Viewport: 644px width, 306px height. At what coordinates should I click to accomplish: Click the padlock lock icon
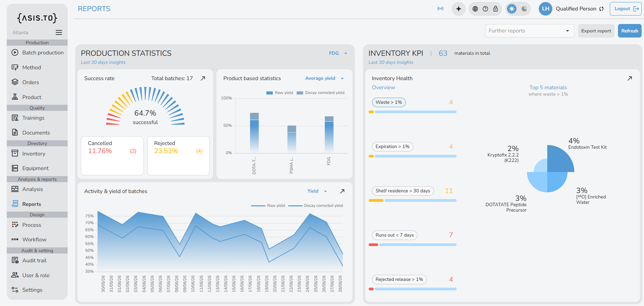pyautogui.click(x=495, y=9)
